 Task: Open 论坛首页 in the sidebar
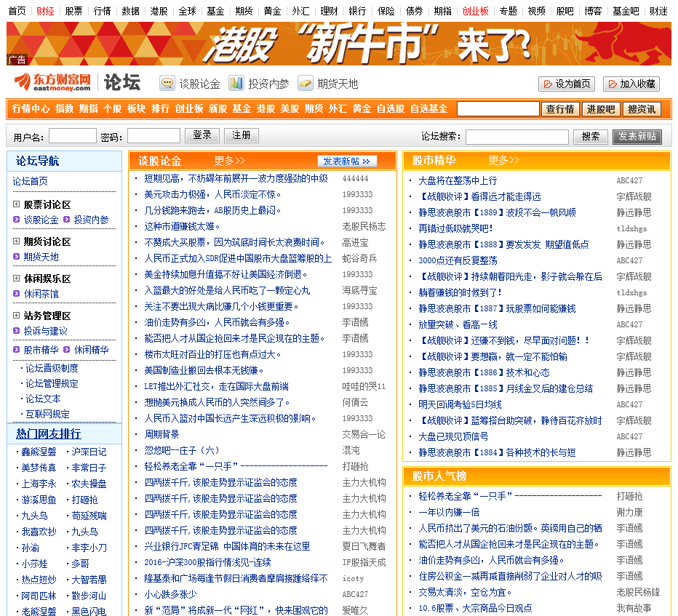[31, 181]
